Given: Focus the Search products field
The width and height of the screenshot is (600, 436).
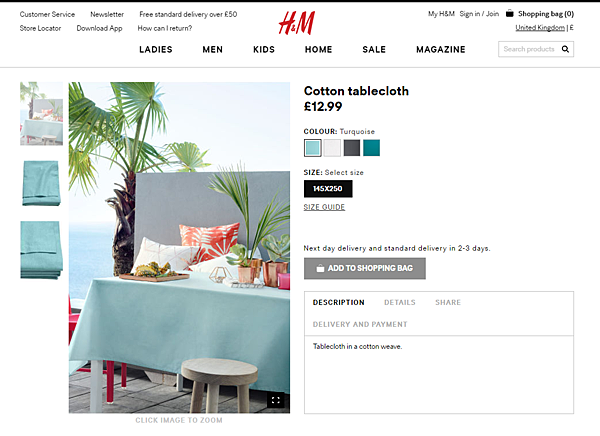Looking at the screenshot, I should [529, 49].
